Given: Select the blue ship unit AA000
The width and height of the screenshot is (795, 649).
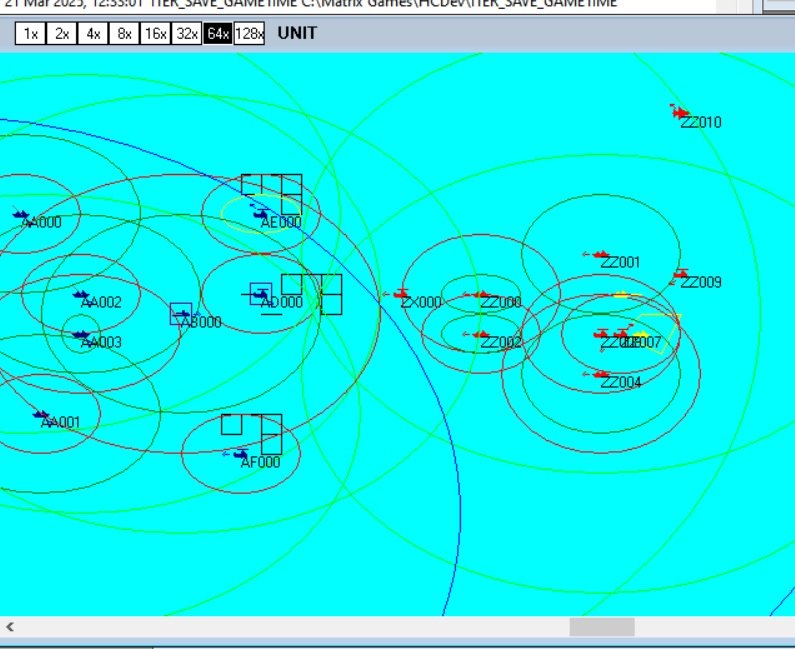Looking at the screenshot, I should pos(21,214).
